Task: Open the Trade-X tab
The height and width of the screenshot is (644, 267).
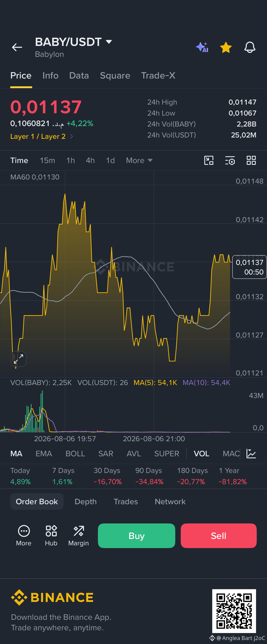Action: tap(158, 76)
